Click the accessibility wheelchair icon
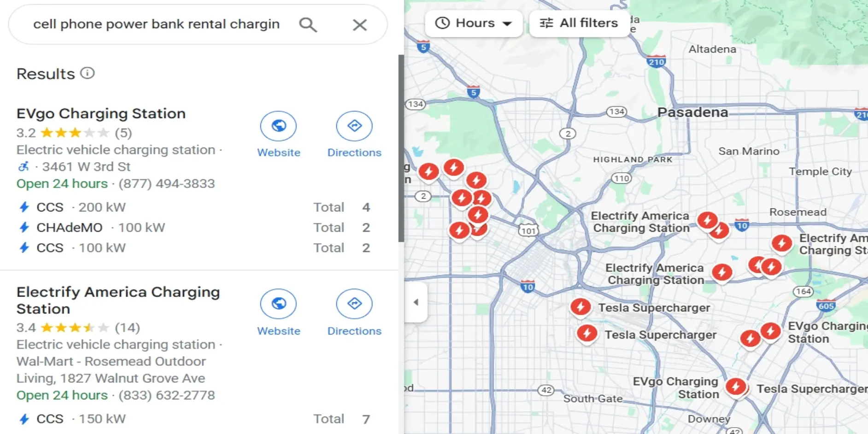This screenshot has width=868, height=434. click(23, 166)
